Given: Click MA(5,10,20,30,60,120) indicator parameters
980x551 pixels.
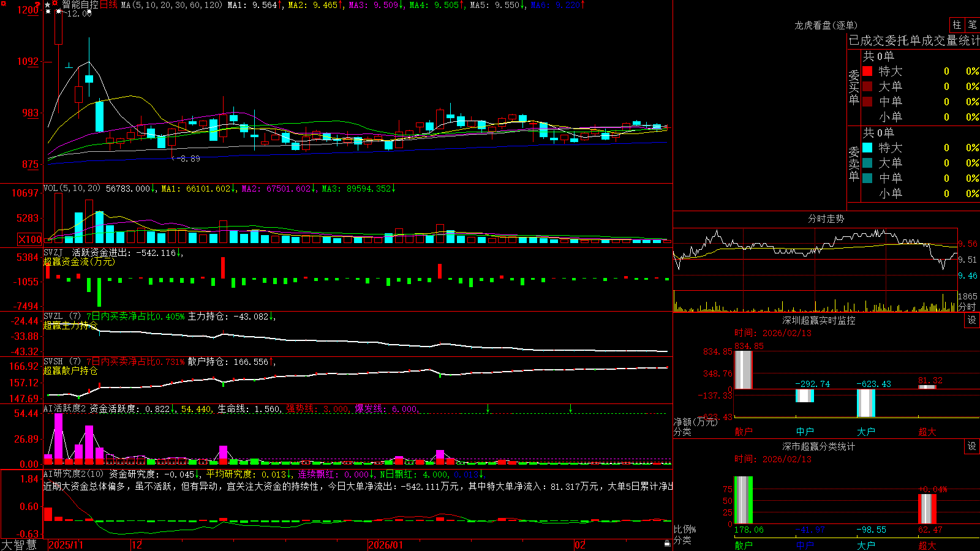Looking at the screenshot, I should click(x=171, y=5).
